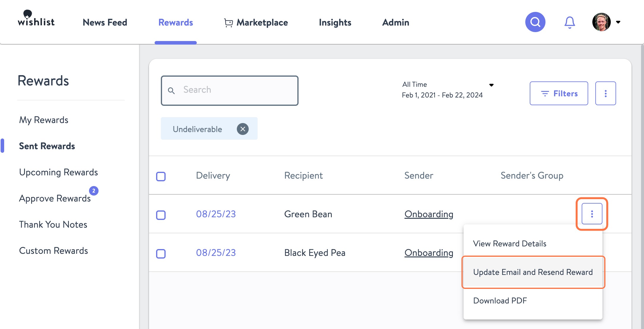The width and height of the screenshot is (644, 329).
Task: Open the Onboarding sender link
Action: (x=429, y=214)
